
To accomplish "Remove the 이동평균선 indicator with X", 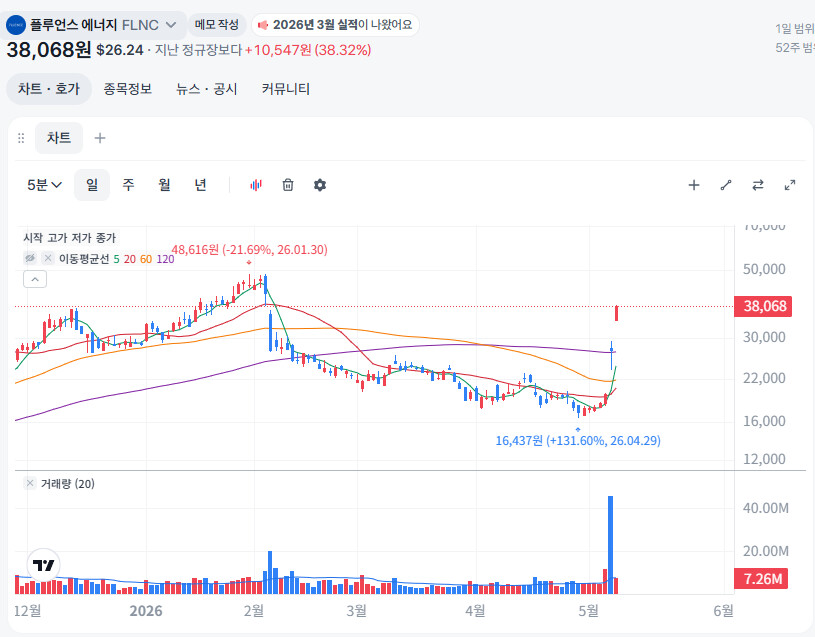I will 48,258.
